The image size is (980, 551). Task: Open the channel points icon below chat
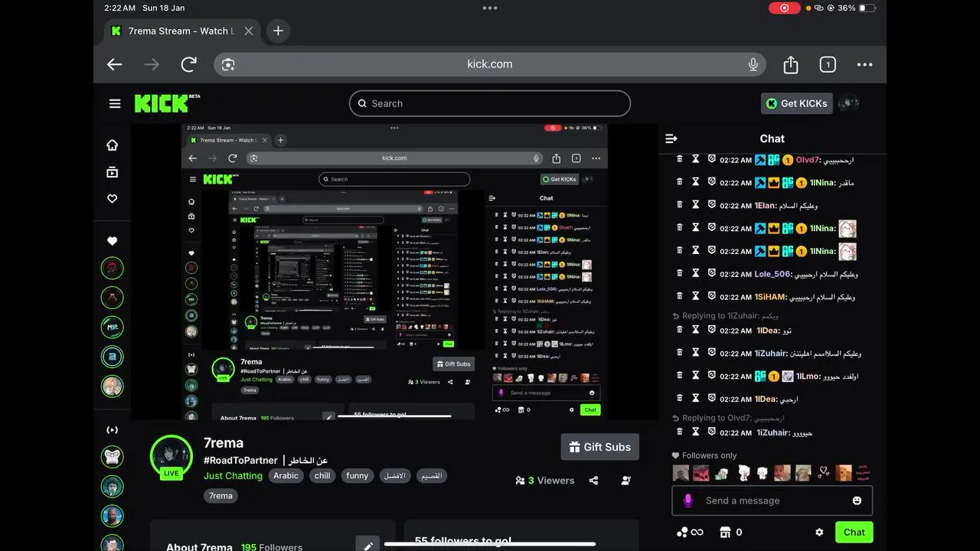[x=689, y=532]
